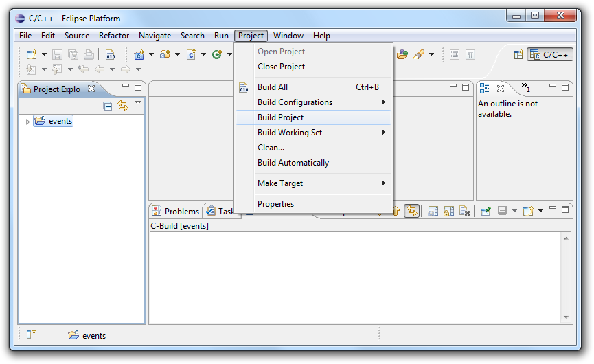Click the Previous Annotation toolbar icon
594x364 pixels.
tap(57, 69)
